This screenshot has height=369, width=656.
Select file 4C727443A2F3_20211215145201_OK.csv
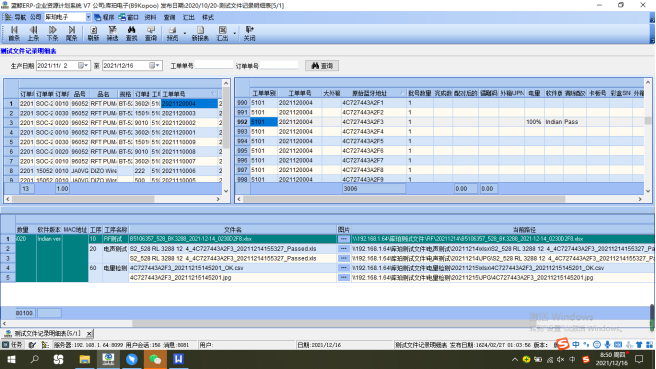(x=232, y=268)
